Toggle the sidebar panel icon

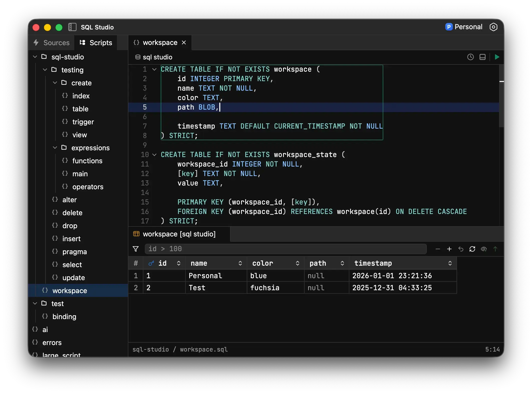pos(72,27)
